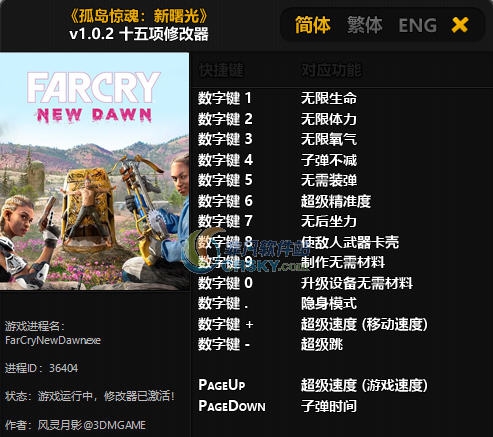The height and width of the screenshot is (437, 493).
Task: Click the Far Cry New Dawn cover image
Action: tap(94, 171)
